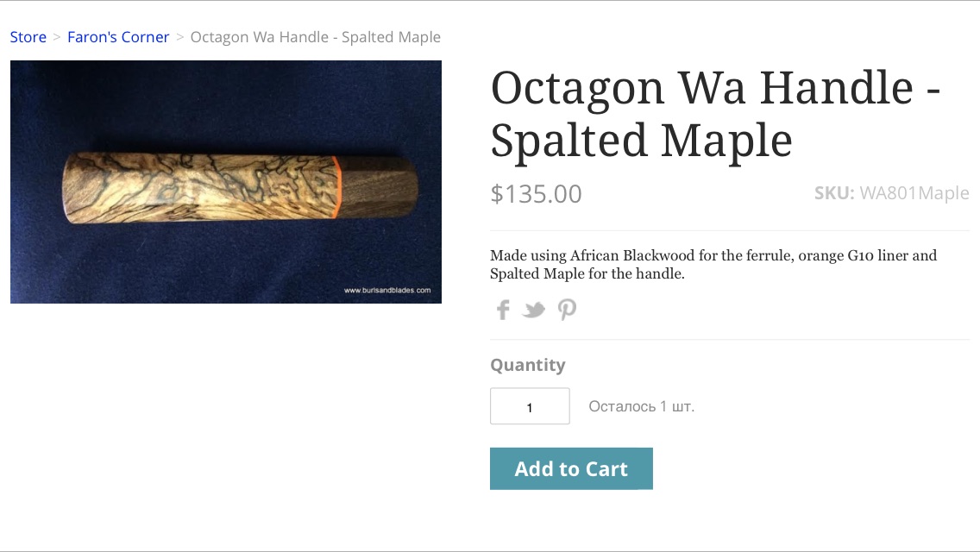Click the Quantity input field
This screenshot has height=552, width=980.
pyautogui.click(x=530, y=406)
